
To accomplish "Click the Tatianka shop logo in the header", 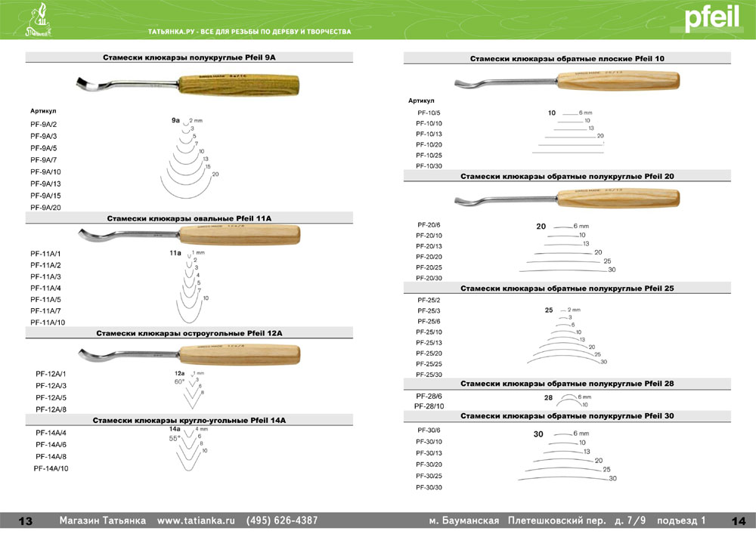I will point(38,20).
